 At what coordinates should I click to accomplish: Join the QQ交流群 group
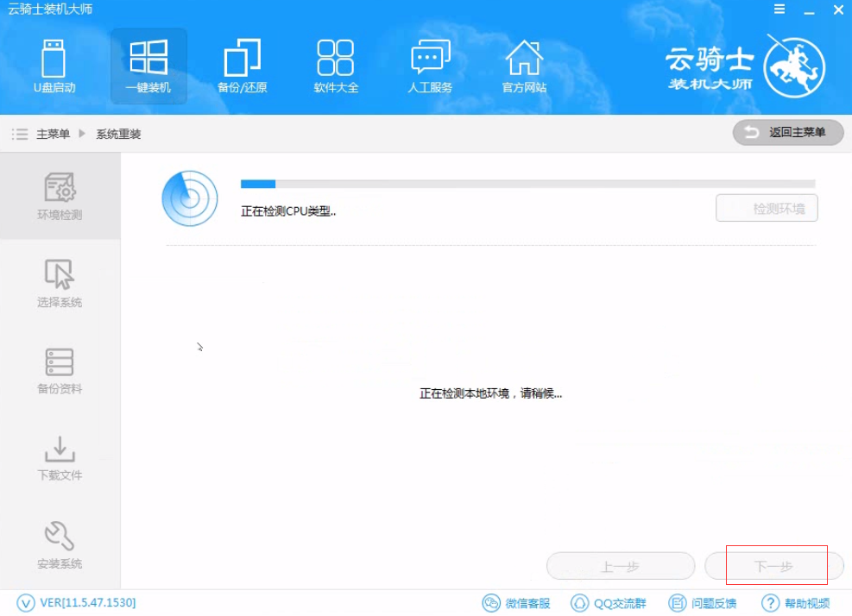tap(609, 602)
